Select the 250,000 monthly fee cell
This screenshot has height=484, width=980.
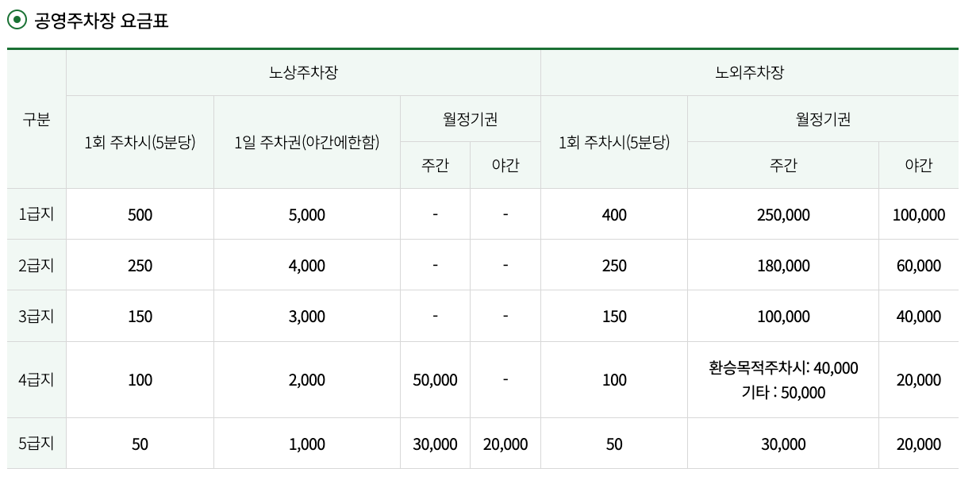783,215
